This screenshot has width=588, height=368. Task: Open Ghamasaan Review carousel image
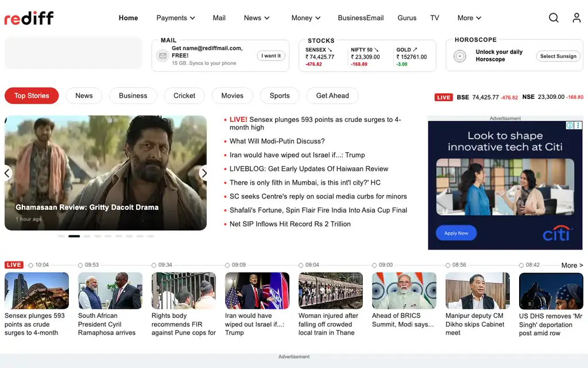(106, 172)
